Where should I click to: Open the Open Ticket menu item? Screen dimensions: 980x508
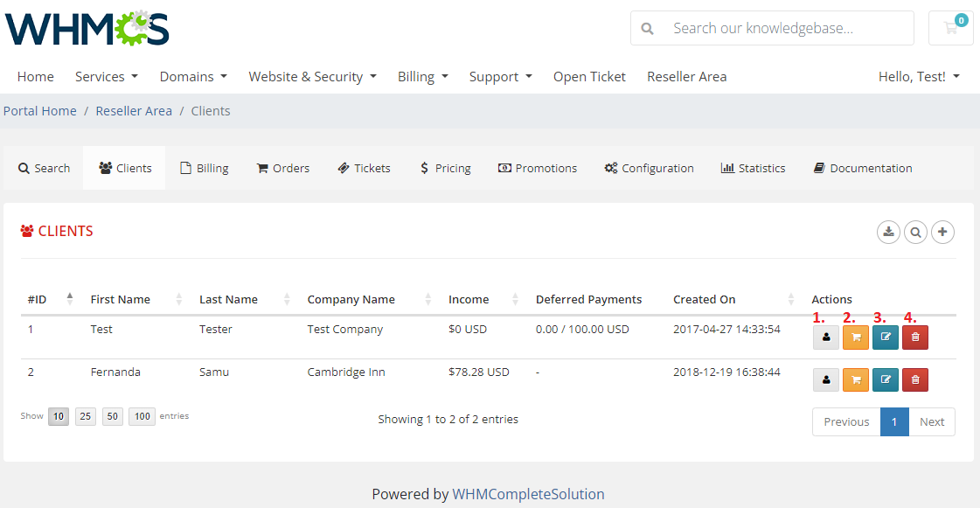pos(589,77)
